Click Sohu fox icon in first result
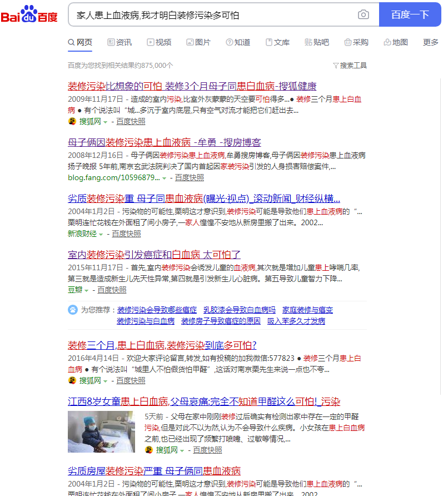448x496 pixels. (72, 121)
